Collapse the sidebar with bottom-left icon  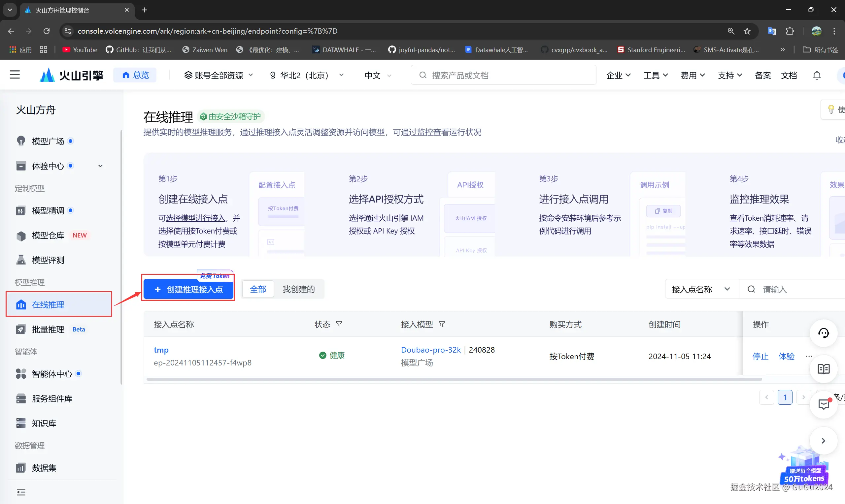[x=21, y=492]
